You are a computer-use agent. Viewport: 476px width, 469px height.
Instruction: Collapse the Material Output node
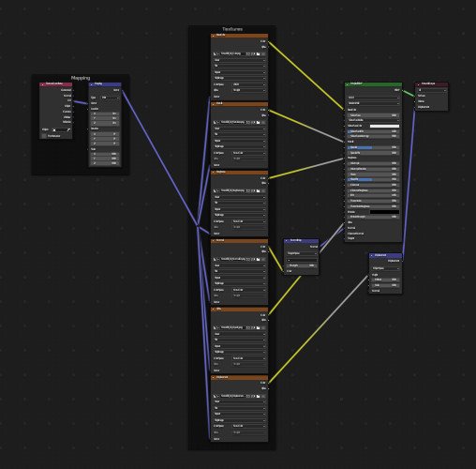pos(418,84)
